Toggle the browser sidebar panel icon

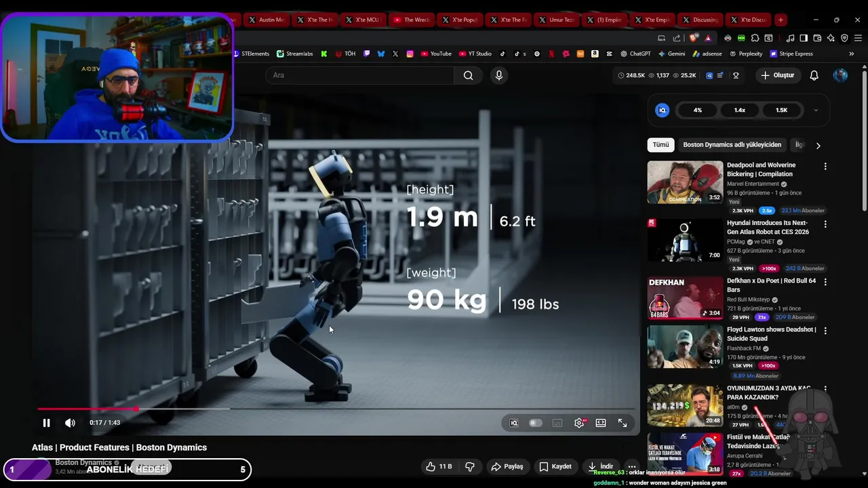click(804, 38)
